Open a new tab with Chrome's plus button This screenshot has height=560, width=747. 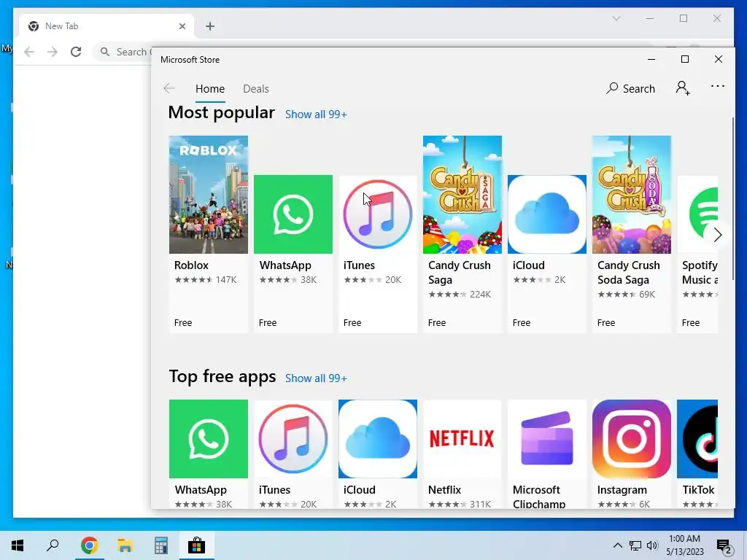click(210, 26)
